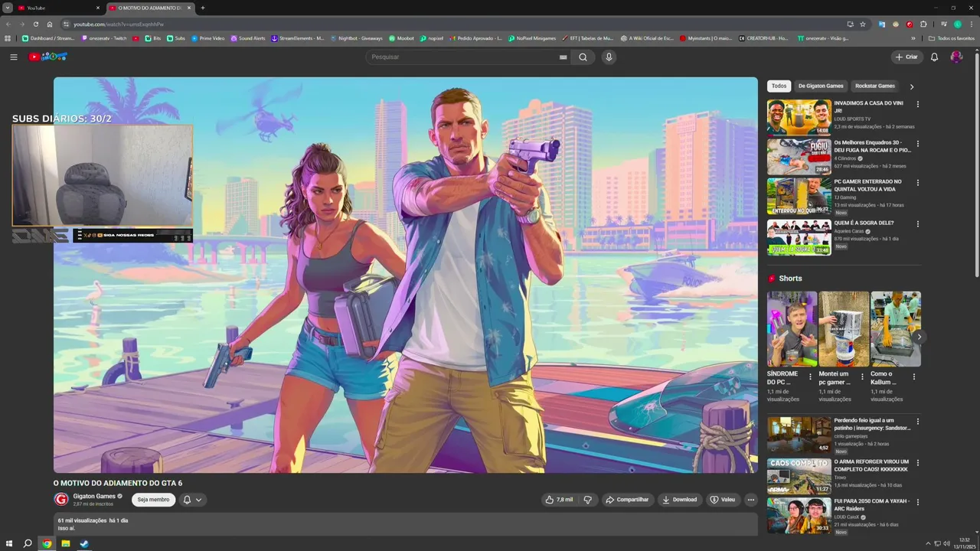Open INVADIMOS A CASA DO VINI JR thumbnail
Viewport: 980px width, 551px height.
pyautogui.click(x=799, y=117)
